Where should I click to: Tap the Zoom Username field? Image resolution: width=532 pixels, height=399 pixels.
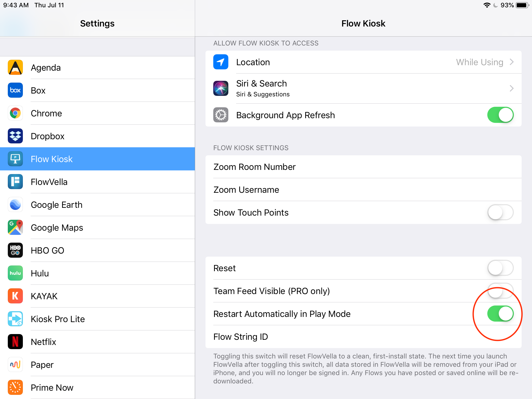click(363, 190)
